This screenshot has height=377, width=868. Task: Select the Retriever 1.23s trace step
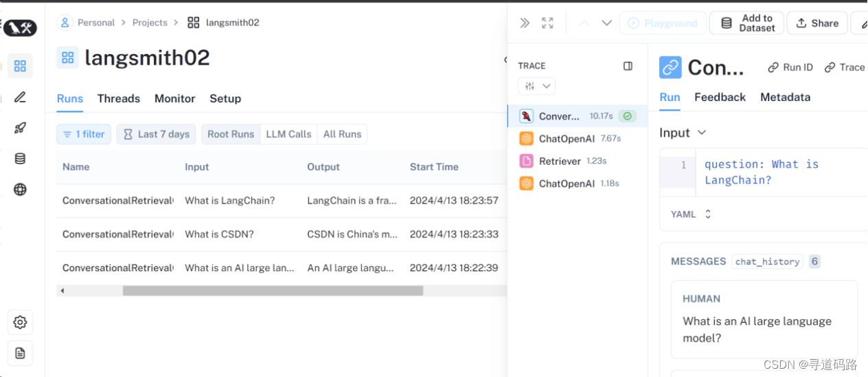(x=578, y=161)
